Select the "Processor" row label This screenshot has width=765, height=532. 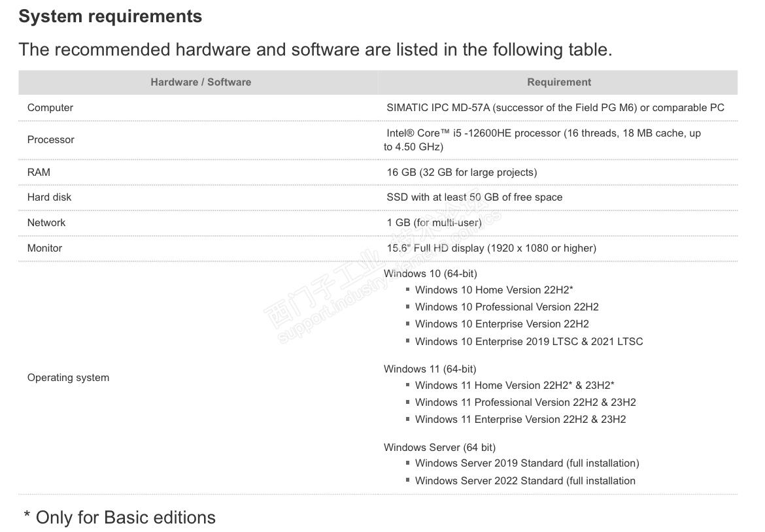coord(51,140)
